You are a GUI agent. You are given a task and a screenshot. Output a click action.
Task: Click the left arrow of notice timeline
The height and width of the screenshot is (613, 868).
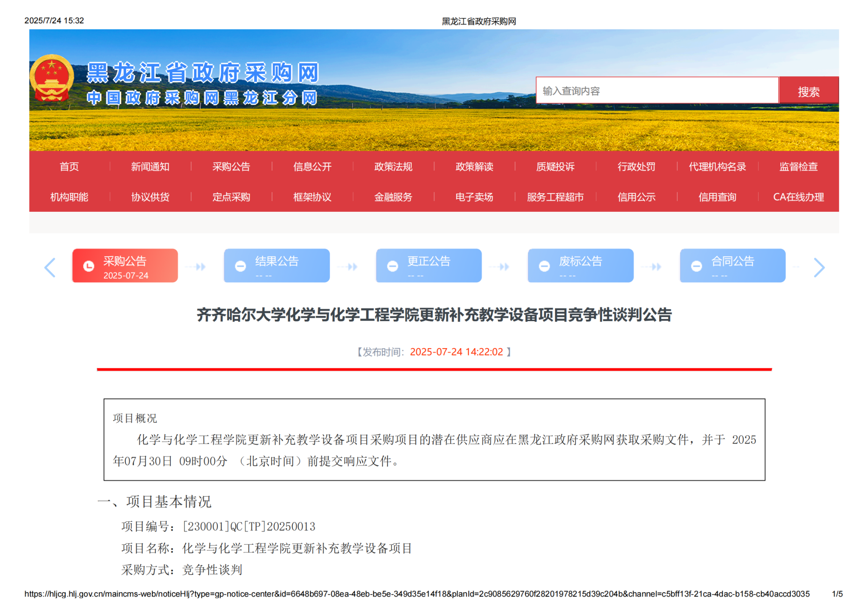coord(50,267)
